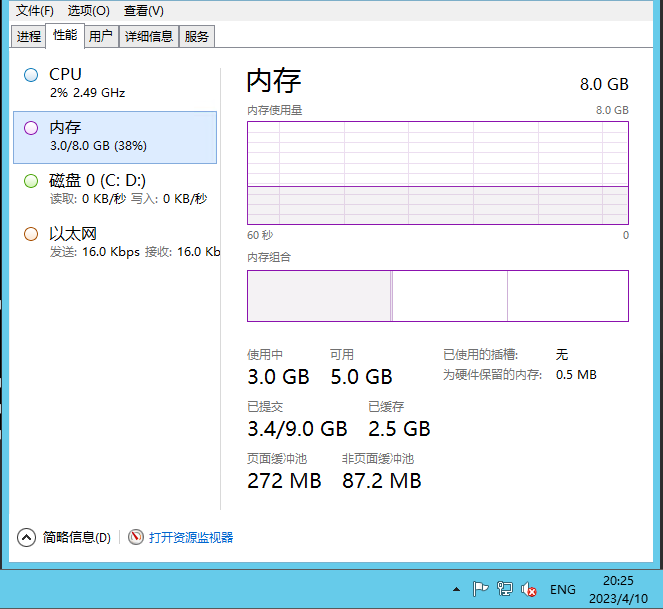Expand hidden tray icons arrow

(x=456, y=589)
